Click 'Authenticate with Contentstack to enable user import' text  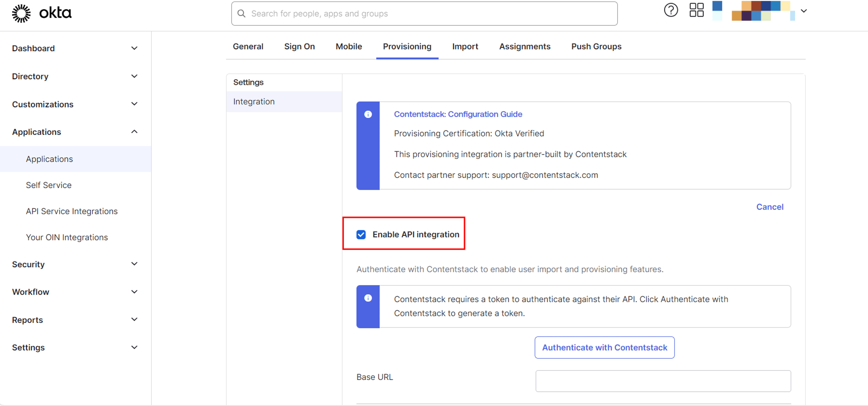[509, 269]
